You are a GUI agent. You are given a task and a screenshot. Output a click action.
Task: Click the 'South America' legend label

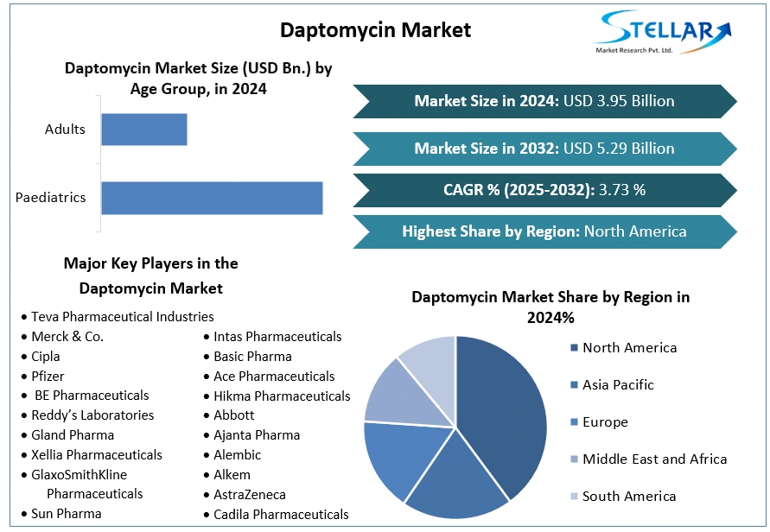(629, 497)
